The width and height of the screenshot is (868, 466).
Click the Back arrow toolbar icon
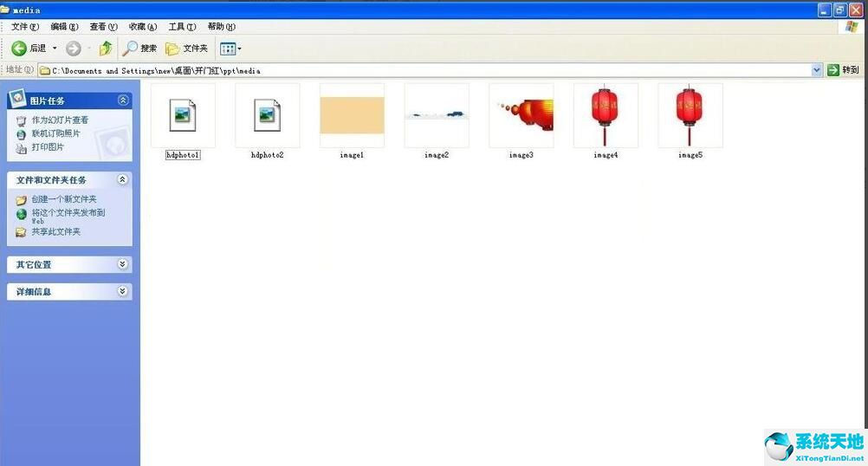click(19, 49)
